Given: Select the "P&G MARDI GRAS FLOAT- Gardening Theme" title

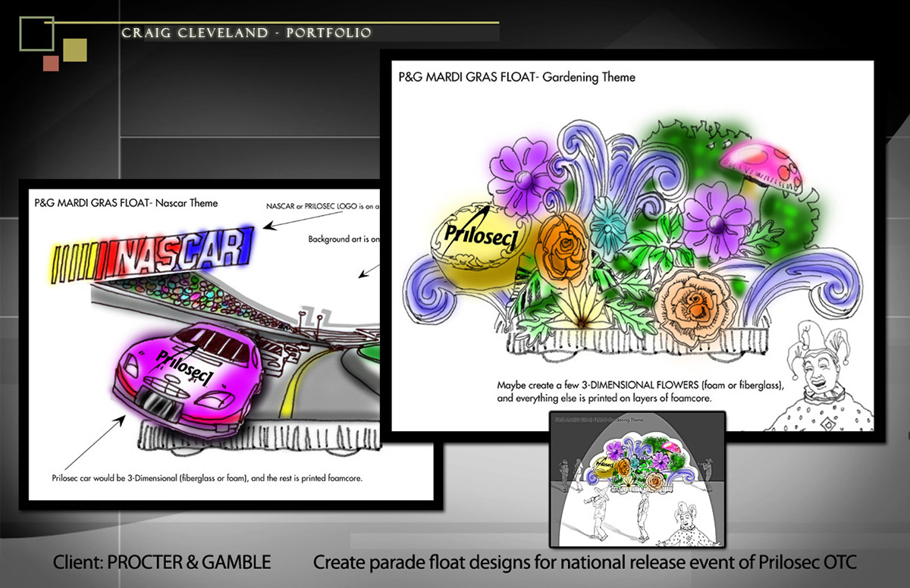Looking at the screenshot, I should coord(516,77).
